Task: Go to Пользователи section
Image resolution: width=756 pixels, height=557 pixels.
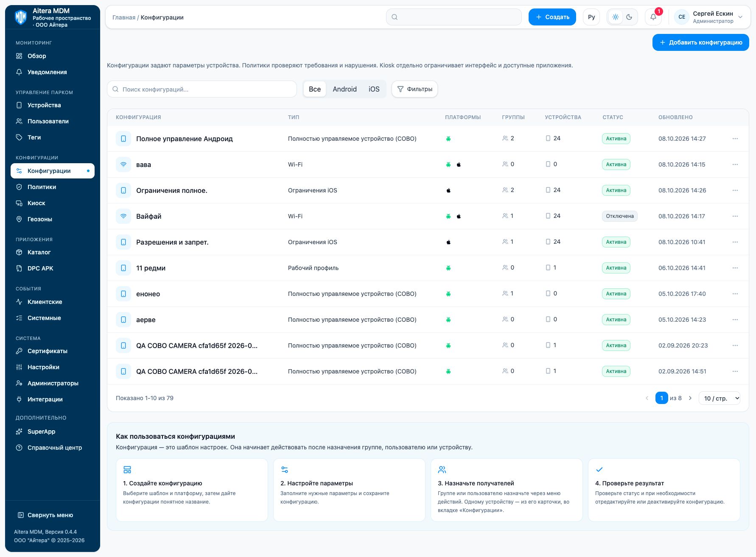Action: pyautogui.click(x=53, y=121)
